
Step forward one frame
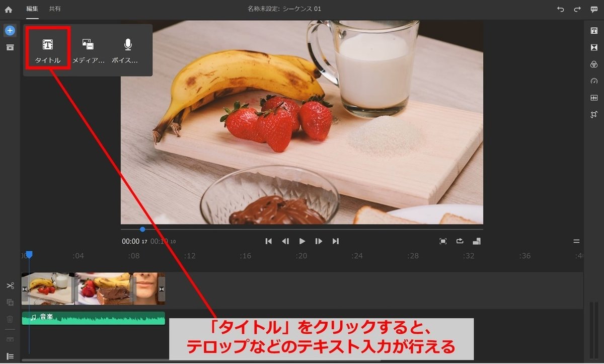coord(319,241)
